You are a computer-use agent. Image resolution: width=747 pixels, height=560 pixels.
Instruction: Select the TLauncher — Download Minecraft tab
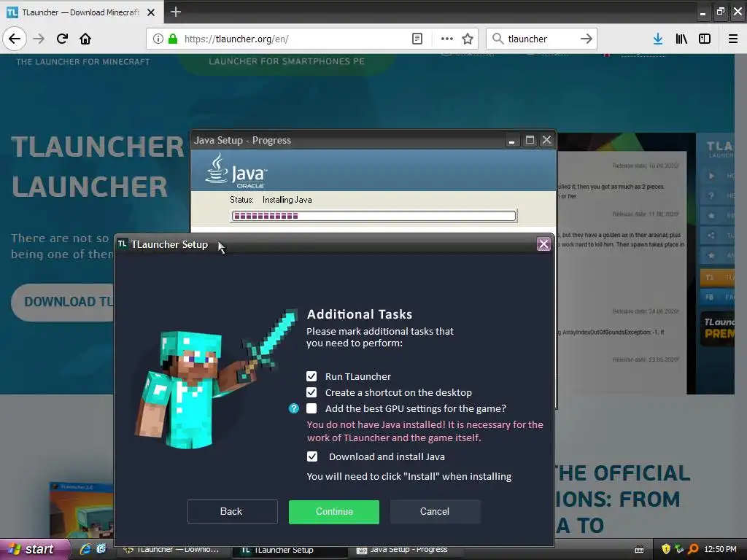point(82,12)
